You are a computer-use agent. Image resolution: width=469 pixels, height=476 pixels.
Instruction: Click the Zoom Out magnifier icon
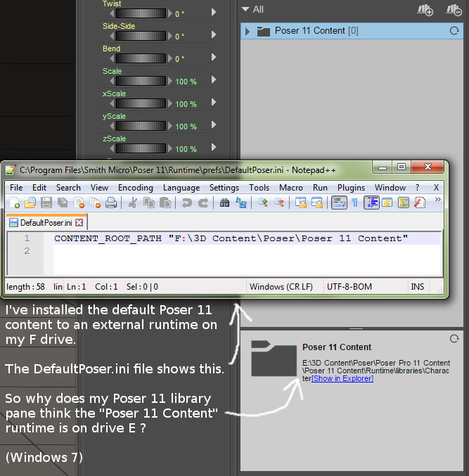(279, 202)
